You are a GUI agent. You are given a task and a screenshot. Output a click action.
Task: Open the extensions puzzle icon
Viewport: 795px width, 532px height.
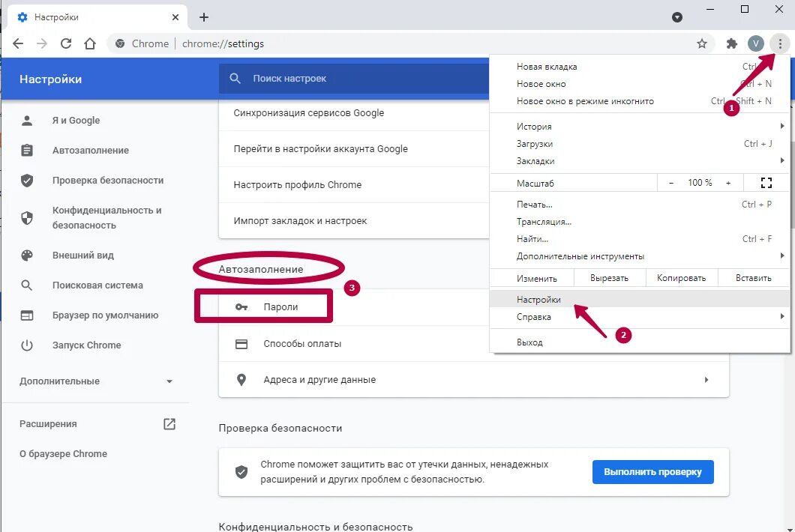click(731, 43)
